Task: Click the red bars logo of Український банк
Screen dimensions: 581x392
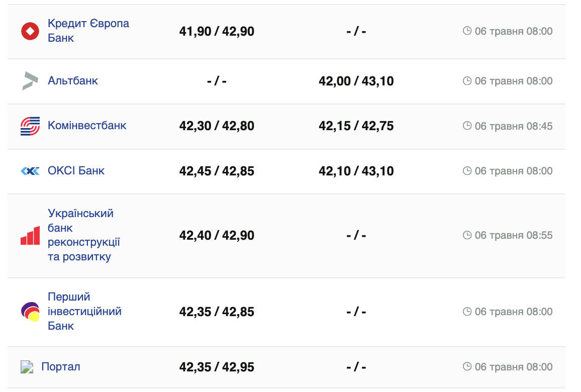Action: [x=30, y=236]
